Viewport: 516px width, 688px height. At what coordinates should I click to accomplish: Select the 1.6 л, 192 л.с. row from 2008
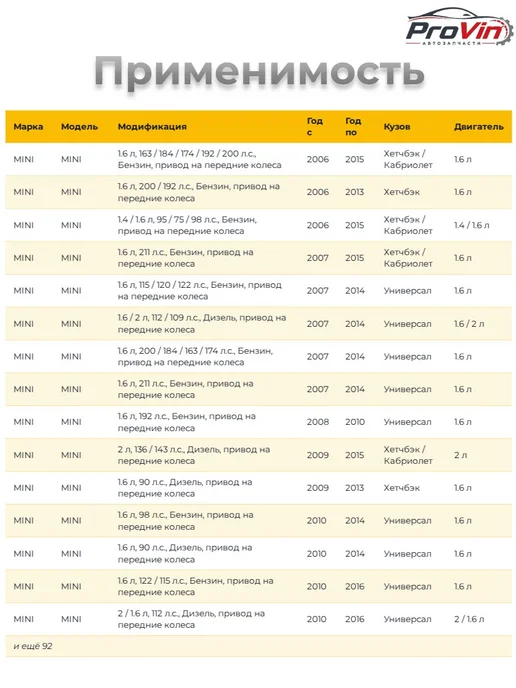(x=258, y=422)
